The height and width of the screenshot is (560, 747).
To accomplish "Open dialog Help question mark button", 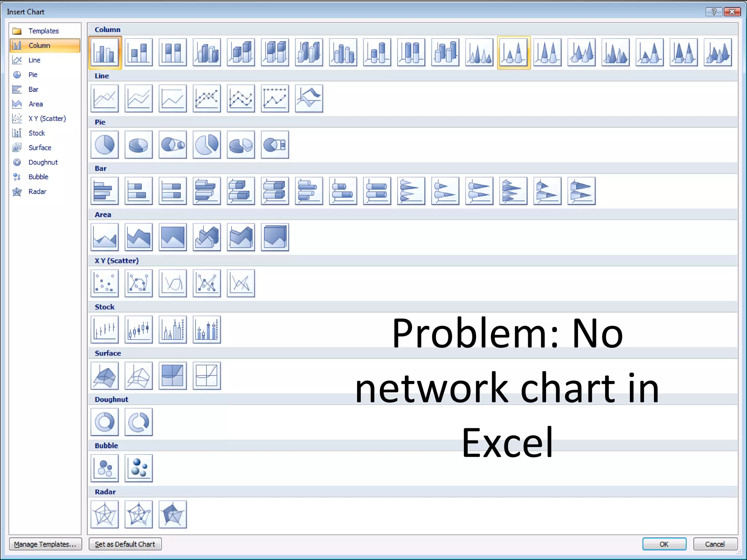I will [x=714, y=12].
